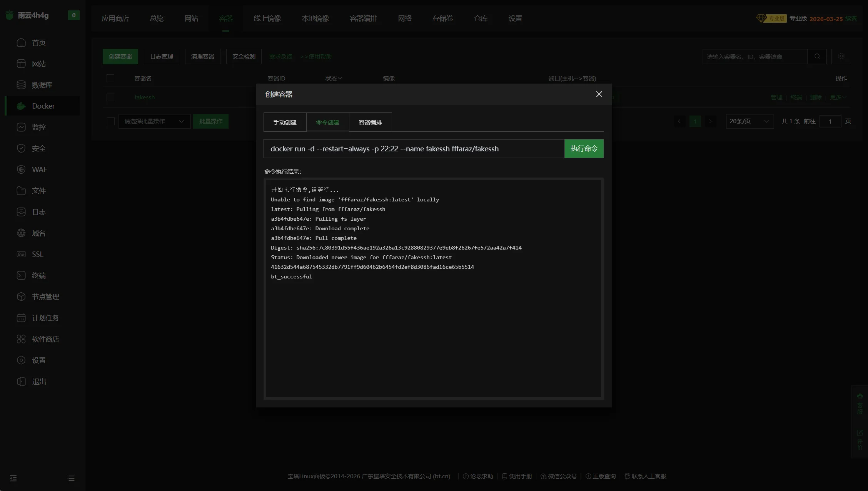868x491 pixels.
Task: Click the Docker whale sidebar icon
Action: tap(21, 106)
